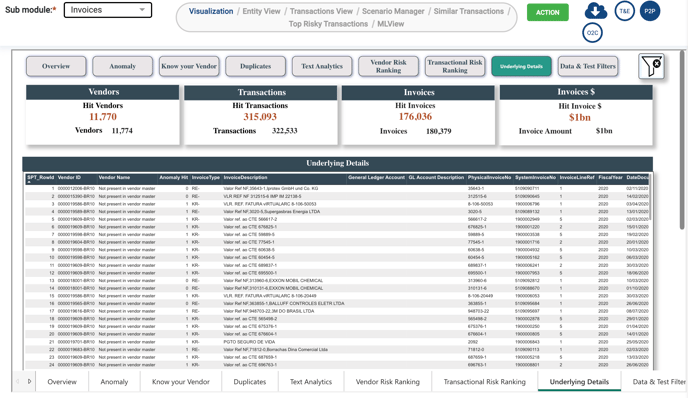The height and width of the screenshot is (398, 688).
Task: Sort by InvoiceDescription column header
Action: pos(245,178)
